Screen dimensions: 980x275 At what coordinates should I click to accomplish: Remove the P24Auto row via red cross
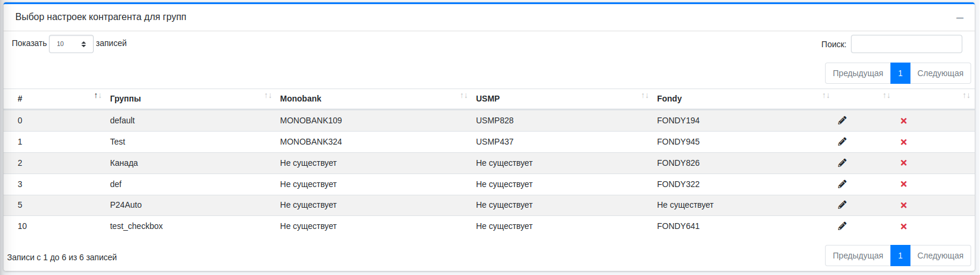[903, 205]
